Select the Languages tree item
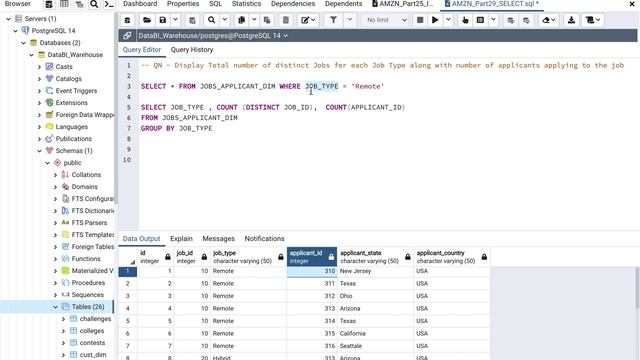Viewport: 640px width, 360px height. click(x=71, y=127)
